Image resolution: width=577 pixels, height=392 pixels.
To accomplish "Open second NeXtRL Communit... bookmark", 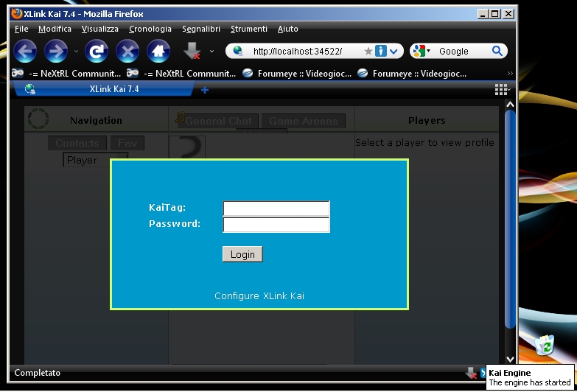I will [181, 73].
